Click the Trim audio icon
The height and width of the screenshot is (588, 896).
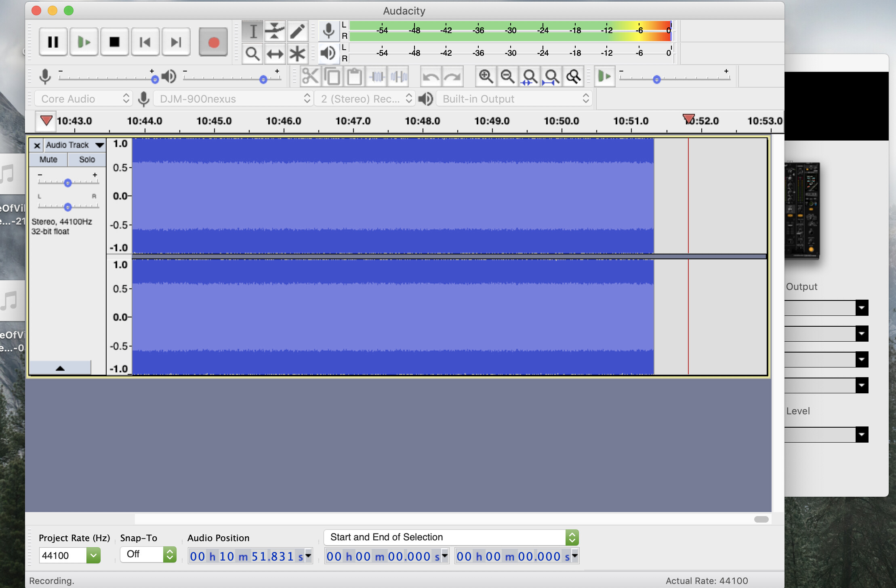point(376,76)
